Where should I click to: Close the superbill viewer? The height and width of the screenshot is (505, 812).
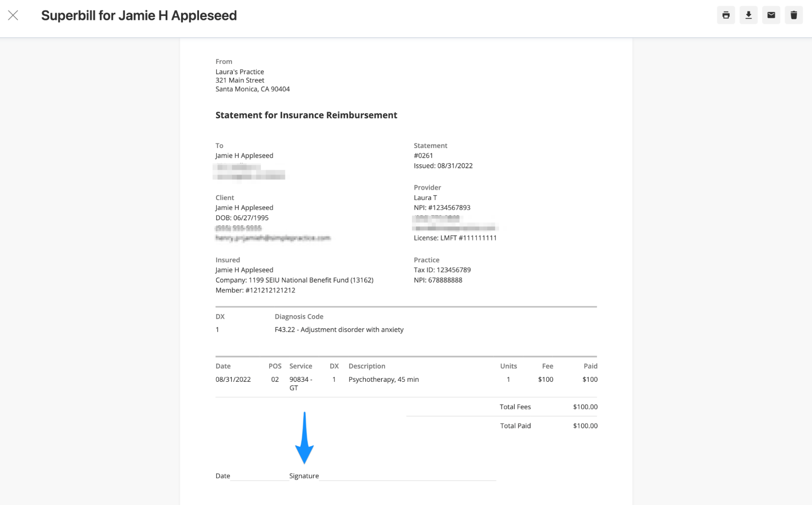coord(13,15)
